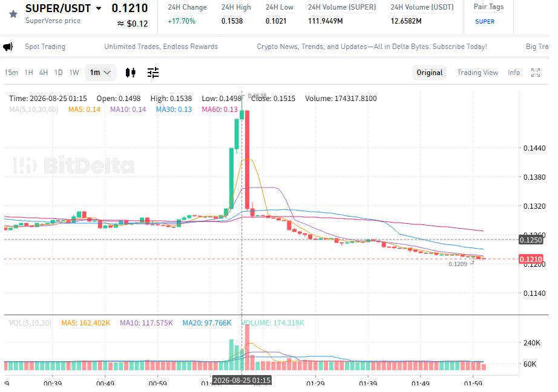Click the 0.1209 low price marker

coord(458,264)
